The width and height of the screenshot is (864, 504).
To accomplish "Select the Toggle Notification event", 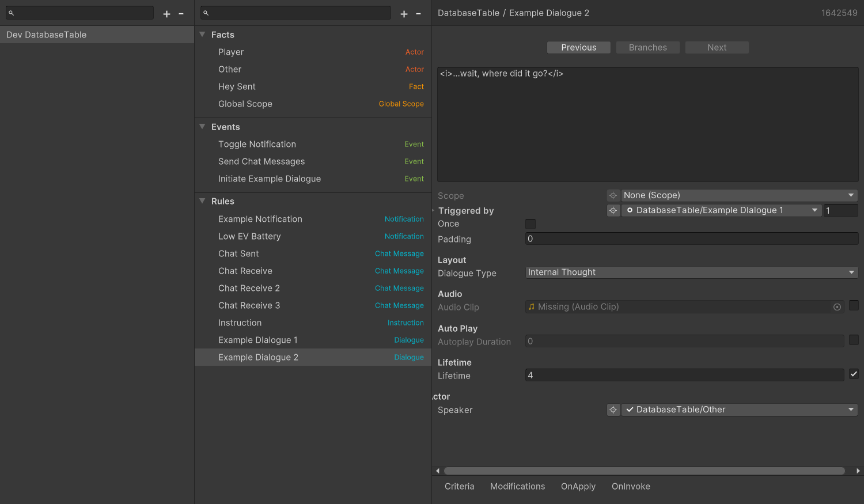I will pyautogui.click(x=313, y=145).
